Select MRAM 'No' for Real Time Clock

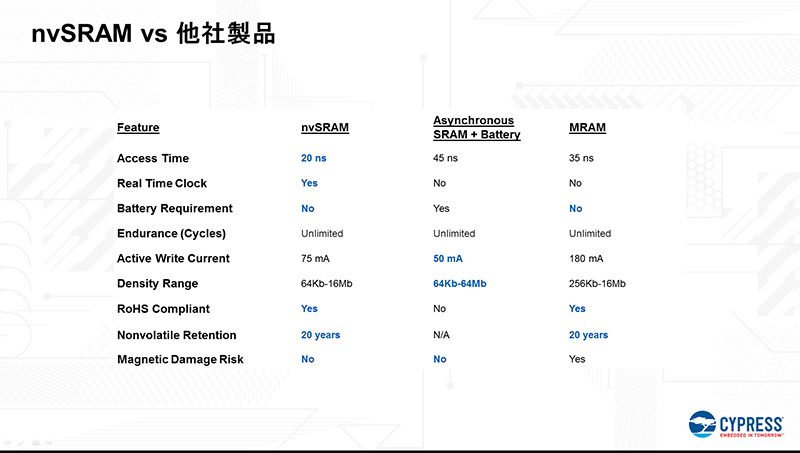(575, 183)
